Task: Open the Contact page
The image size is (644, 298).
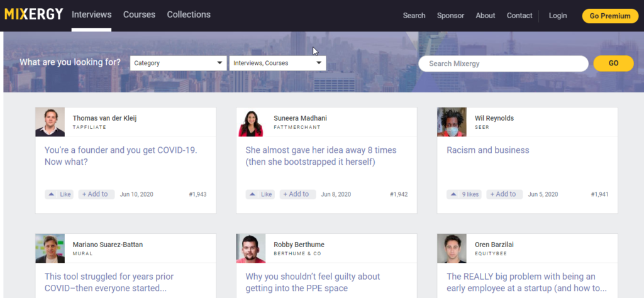Action: tap(519, 16)
